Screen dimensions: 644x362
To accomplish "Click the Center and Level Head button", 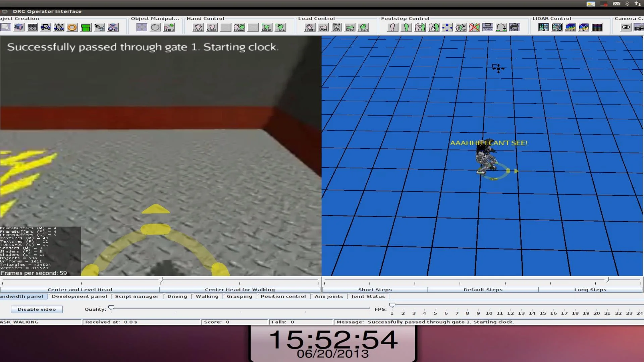I will click(x=80, y=290).
